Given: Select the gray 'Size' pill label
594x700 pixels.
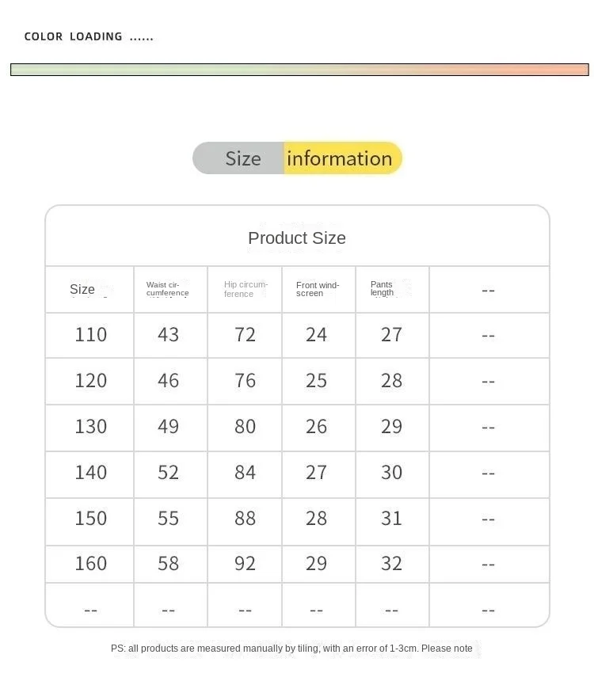Looking at the screenshot, I should coord(242,158).
